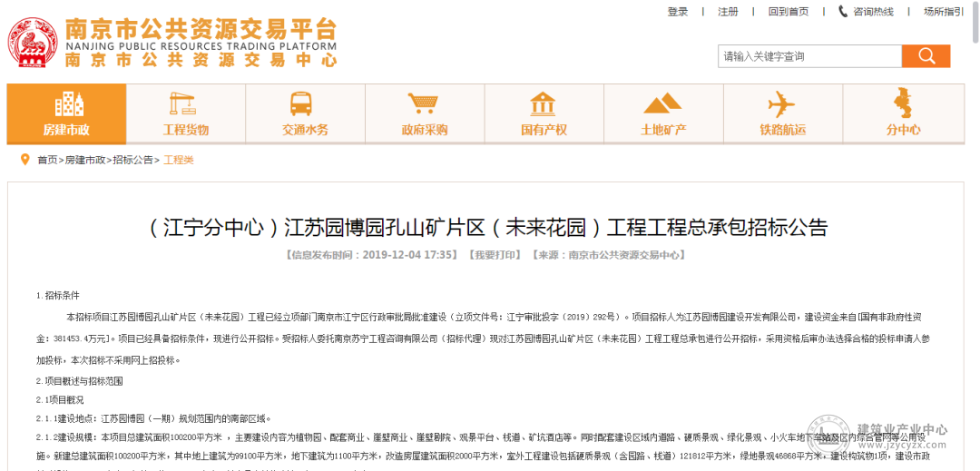Click 首页 in the breadcrumb

point(47,161)
